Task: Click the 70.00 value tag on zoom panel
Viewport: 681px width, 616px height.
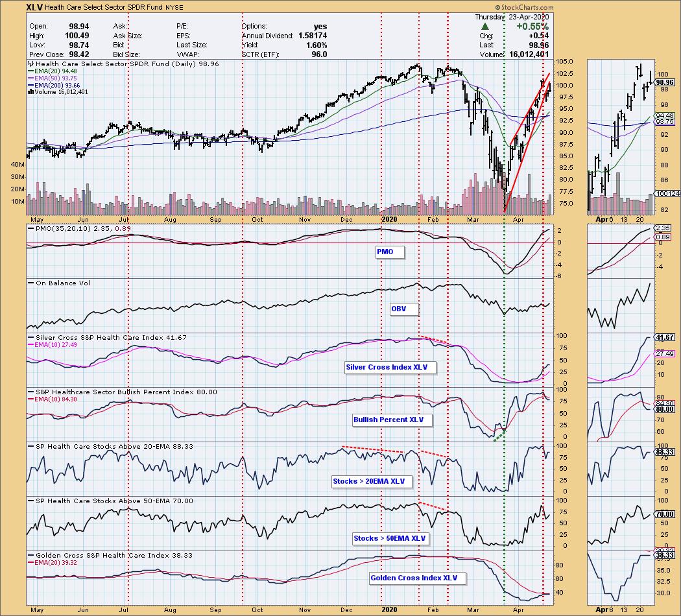Action: tap(665, 514)
